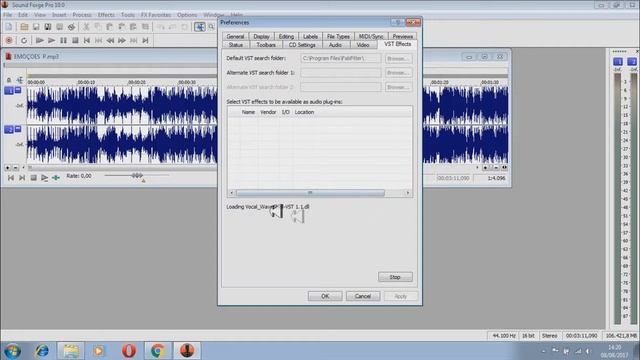640x360 pixels.
Task: Click the red Record button
Action: click(9, 40)
